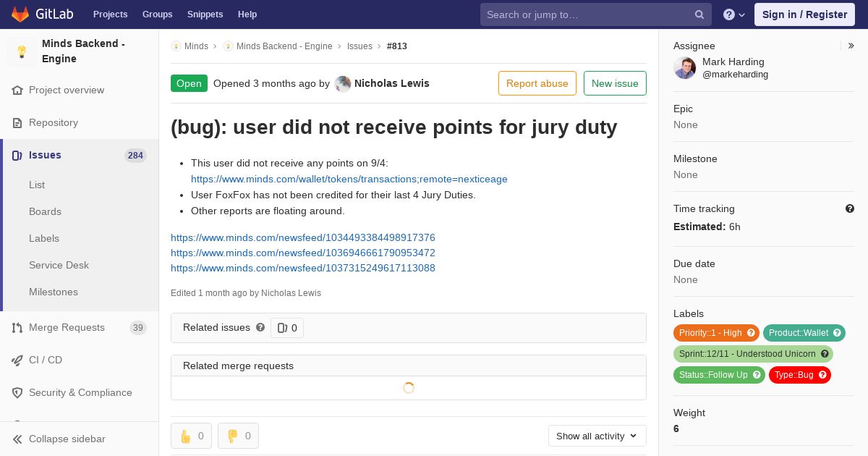This screenshot has height=456, width=868.
Task: Click Mark Harding's avatar in Assignee
Action: 685,68
